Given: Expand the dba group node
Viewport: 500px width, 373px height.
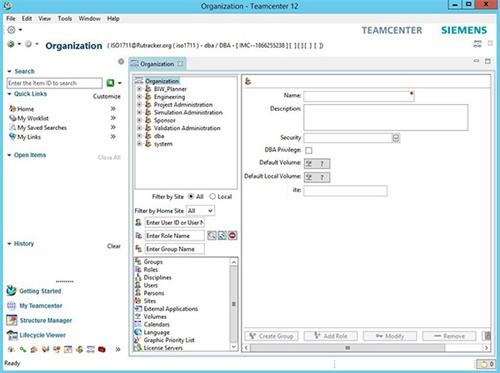Looking at the screenshot, I should (x=140, y=136).
